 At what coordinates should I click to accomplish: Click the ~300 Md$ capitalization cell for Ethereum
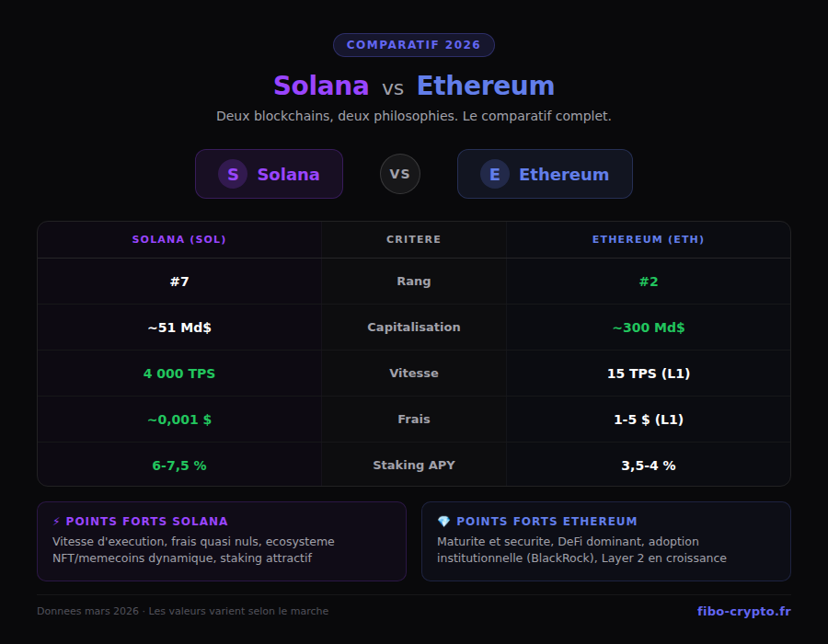click(x=648, y=327)
